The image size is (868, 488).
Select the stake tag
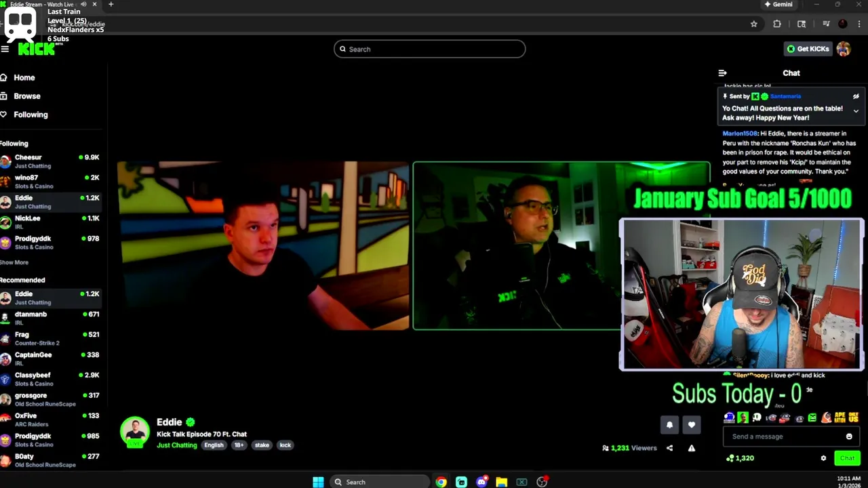point(262,445)
